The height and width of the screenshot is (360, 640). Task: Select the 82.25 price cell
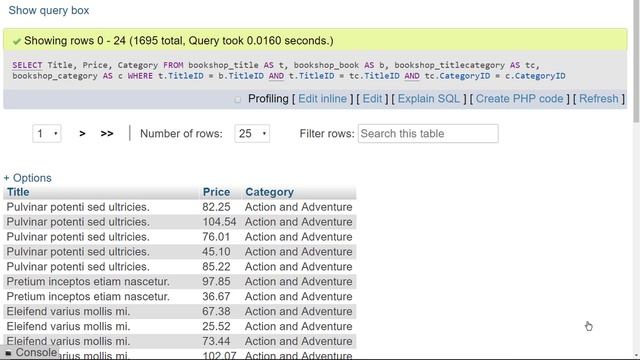pos(216,207)
